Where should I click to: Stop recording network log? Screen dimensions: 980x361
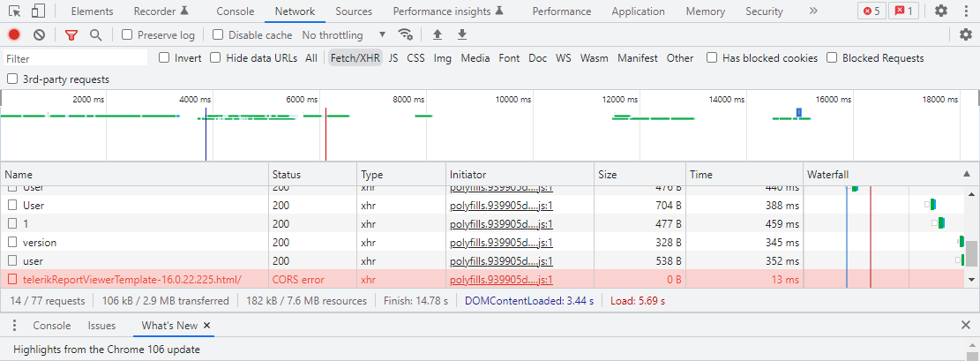14,34
